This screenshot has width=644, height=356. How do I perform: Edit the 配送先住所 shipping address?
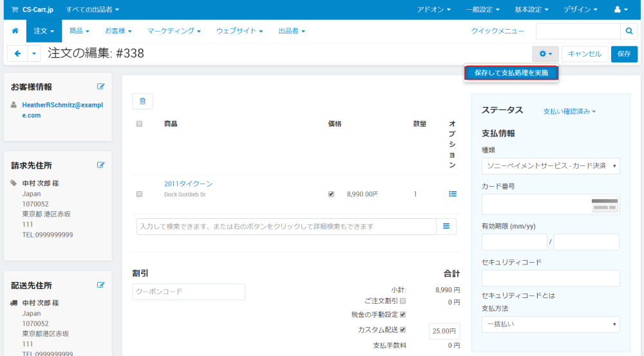[x=100, y=285]
